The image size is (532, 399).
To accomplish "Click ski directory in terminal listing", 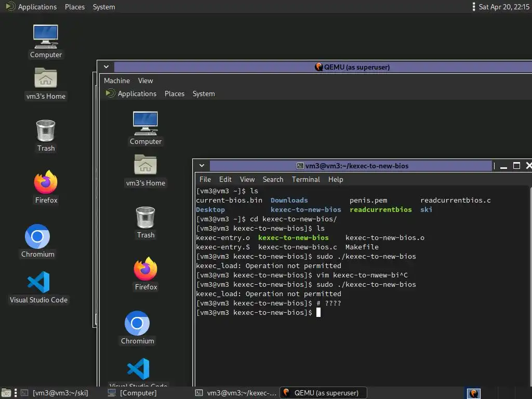I will 426,210.
